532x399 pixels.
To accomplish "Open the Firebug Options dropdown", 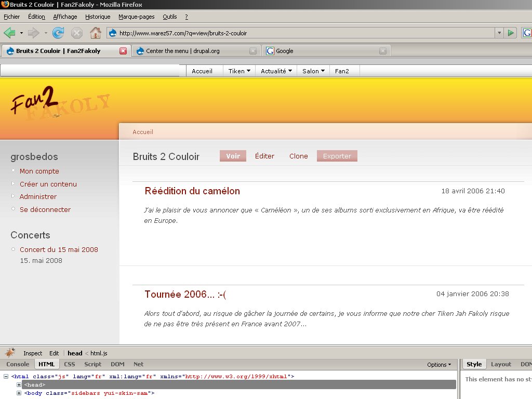I will click(439, 364).
